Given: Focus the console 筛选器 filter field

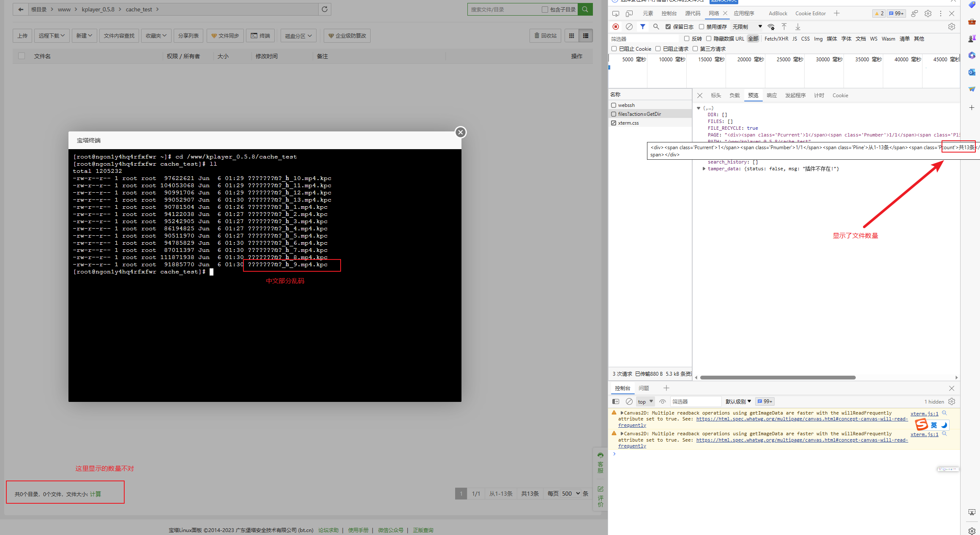Looking at the screenshot, I should (696, 401).
